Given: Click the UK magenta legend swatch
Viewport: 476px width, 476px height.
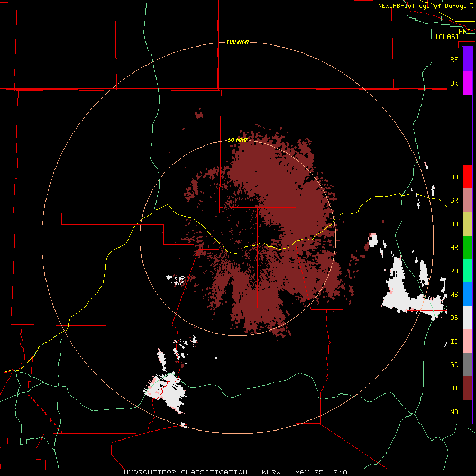Looking at the screenshot, I should point(467,83).
